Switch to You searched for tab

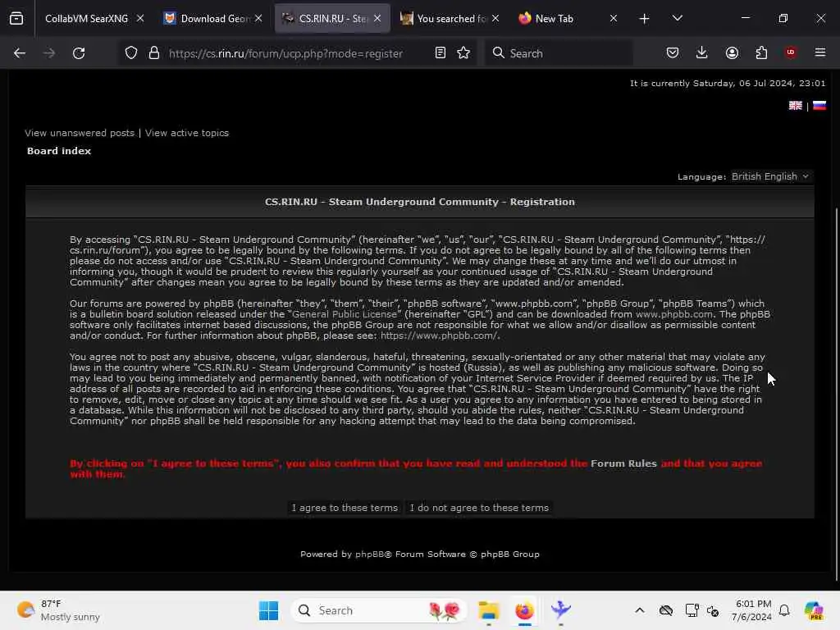point(450,19)
